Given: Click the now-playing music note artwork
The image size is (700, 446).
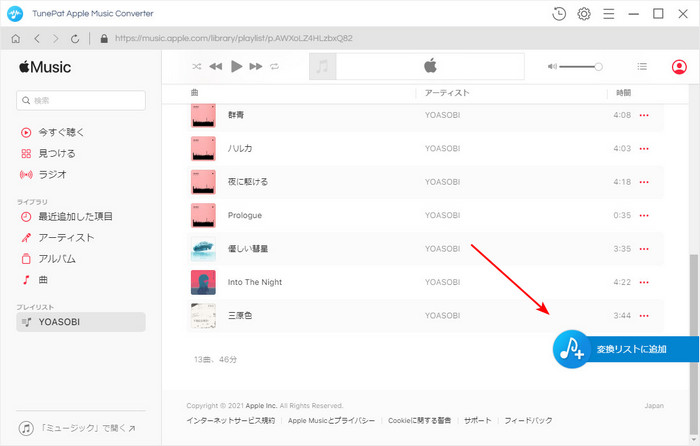Looking at the screenshot, I should (322, 67).
